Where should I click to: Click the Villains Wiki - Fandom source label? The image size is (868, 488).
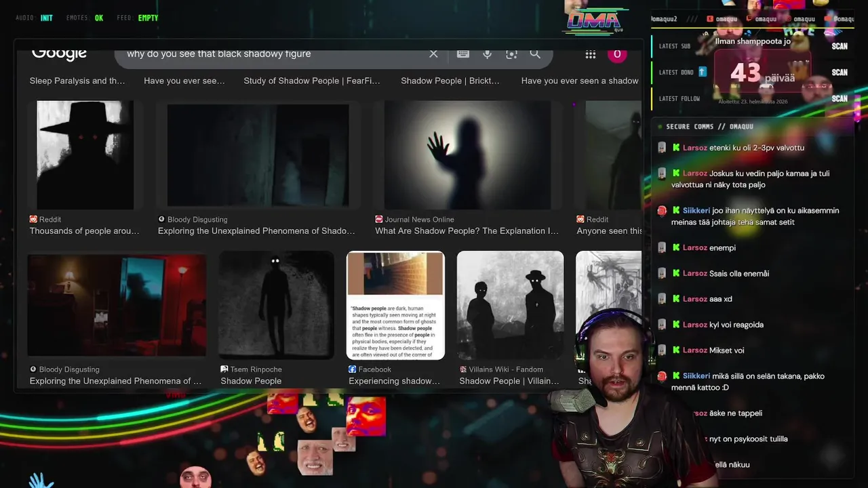point(506,369)
